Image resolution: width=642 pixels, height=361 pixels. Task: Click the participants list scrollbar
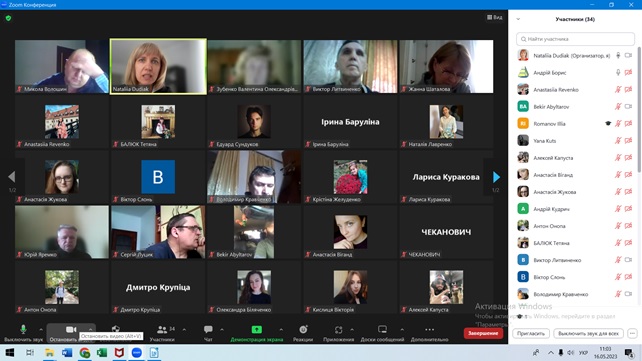click(x=639, y=110)
